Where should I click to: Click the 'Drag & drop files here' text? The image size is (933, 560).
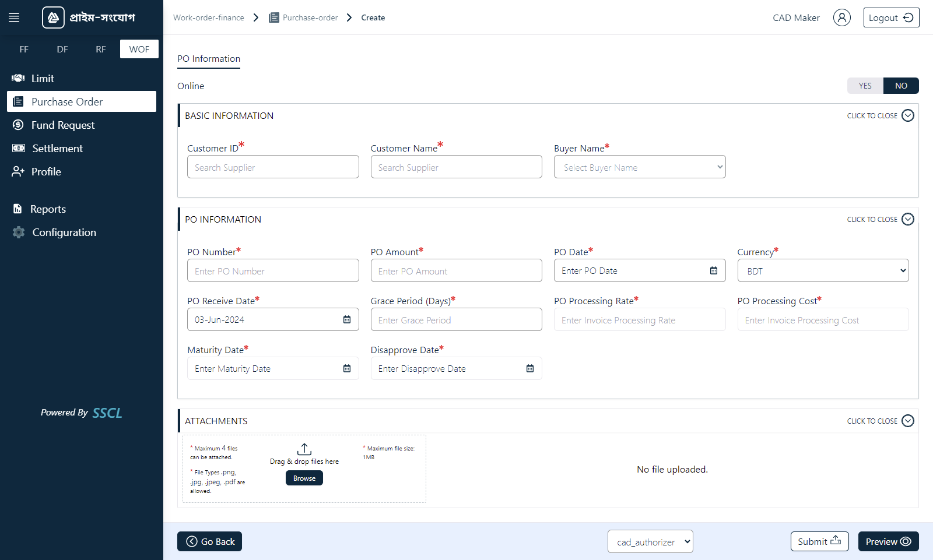(x=304, y=462)
